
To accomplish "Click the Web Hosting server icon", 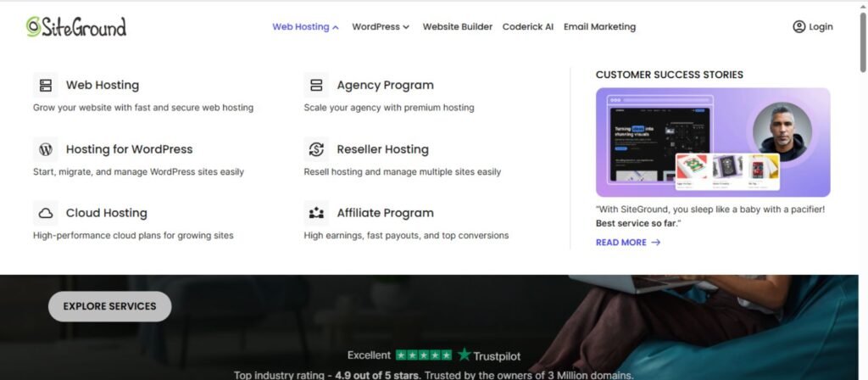I will [46, 86].
